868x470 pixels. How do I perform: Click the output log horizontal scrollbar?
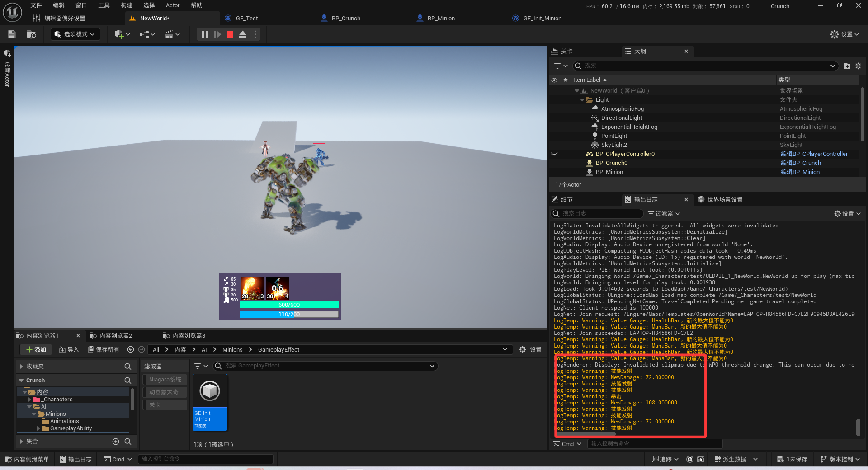(586, 434)
